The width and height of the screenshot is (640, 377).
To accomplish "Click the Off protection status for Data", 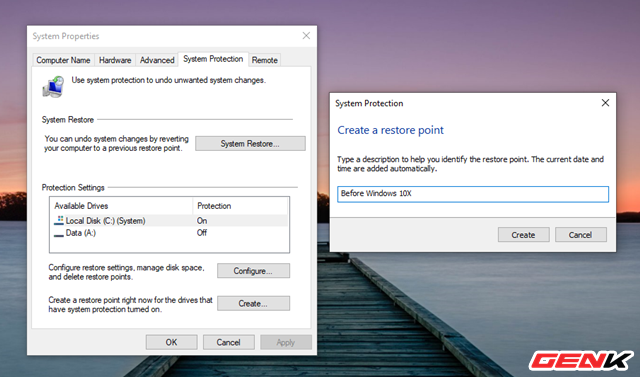I will [x=202, y=233].
